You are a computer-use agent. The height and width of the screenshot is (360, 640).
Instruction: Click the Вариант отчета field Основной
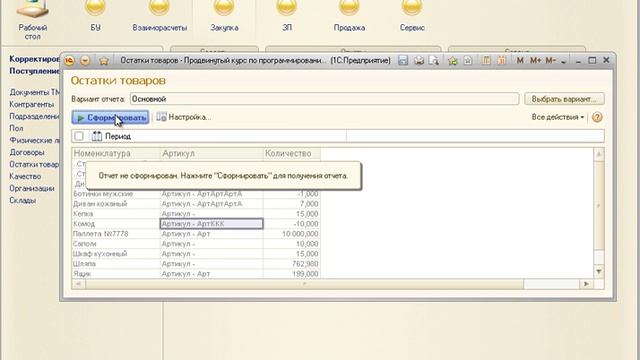[x=324, y=99]
